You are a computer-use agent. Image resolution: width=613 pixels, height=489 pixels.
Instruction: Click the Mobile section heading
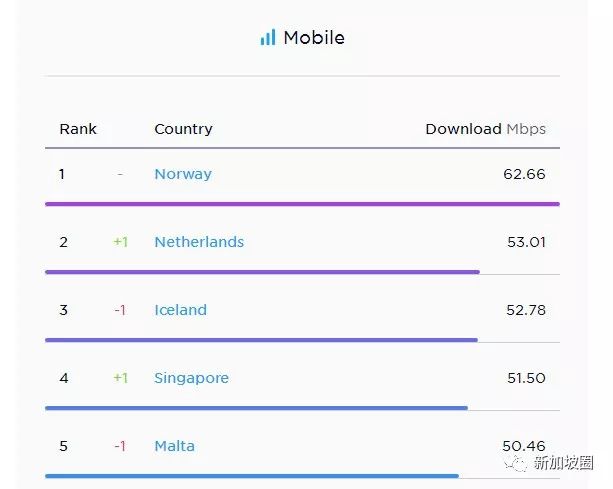[x=314, y=38]
